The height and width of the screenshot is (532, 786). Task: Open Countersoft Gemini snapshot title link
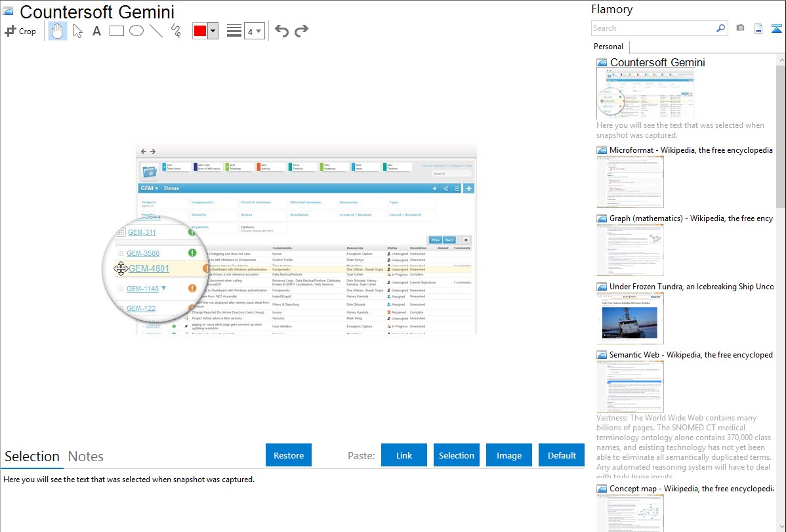click(657, 63)
